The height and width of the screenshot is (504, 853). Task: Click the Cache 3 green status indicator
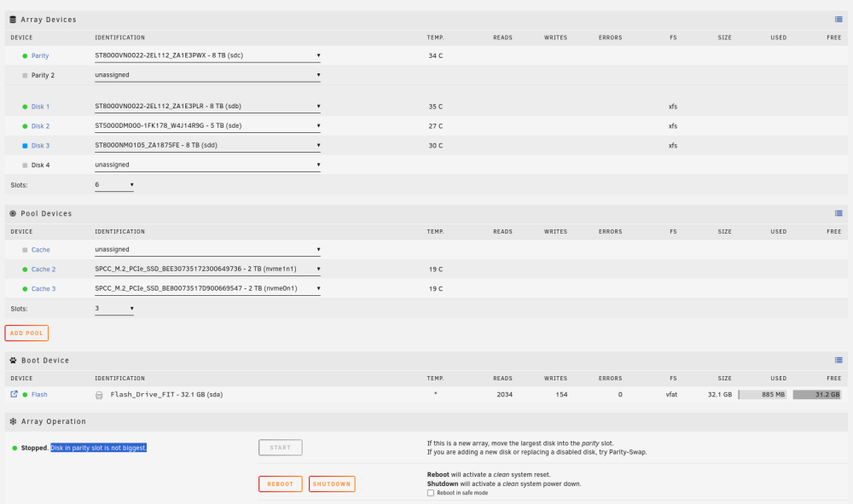pos(25,289)
